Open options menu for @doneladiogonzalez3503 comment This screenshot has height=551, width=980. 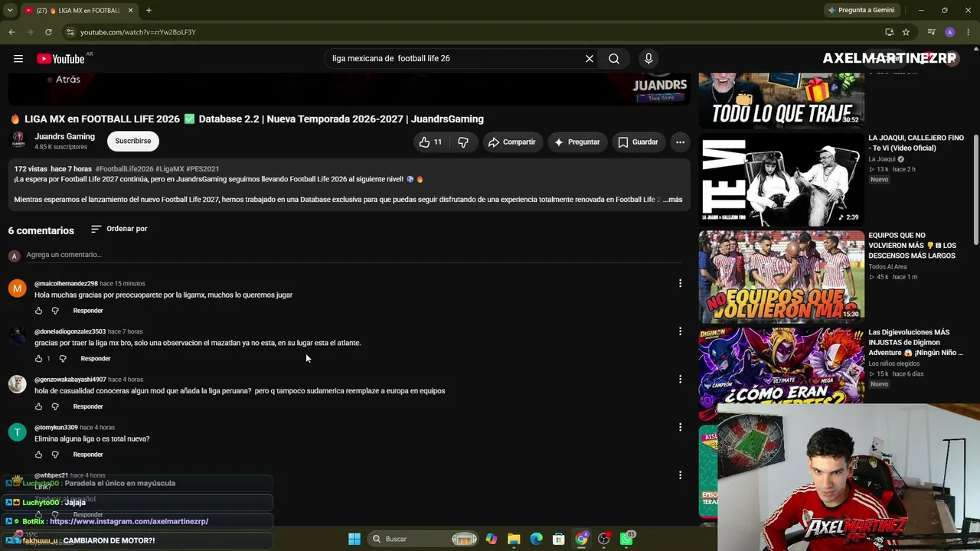[680, 331]
